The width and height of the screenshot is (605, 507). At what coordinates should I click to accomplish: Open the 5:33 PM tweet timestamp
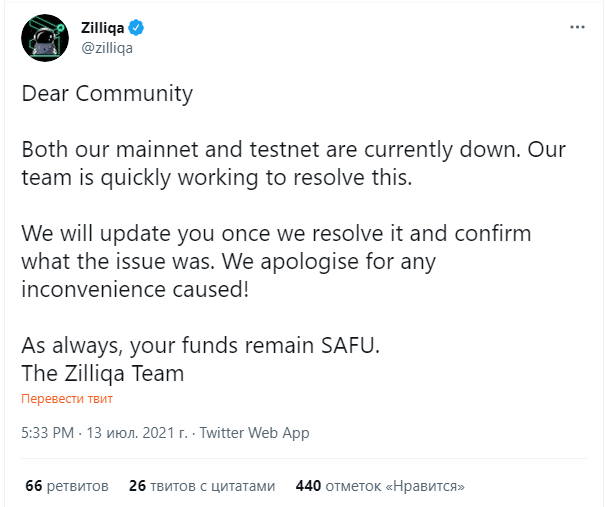[47, 433]
